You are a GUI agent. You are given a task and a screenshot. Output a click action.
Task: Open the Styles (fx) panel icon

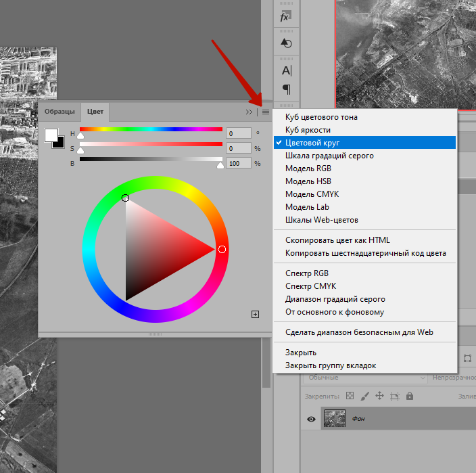coord(285,18)
